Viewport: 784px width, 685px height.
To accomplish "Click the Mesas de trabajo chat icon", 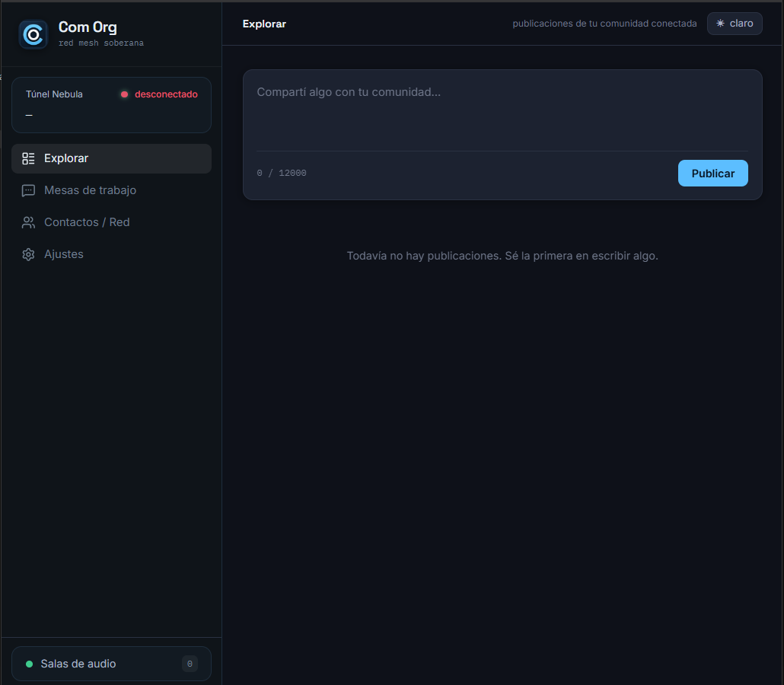I will (x=28, y=190).
